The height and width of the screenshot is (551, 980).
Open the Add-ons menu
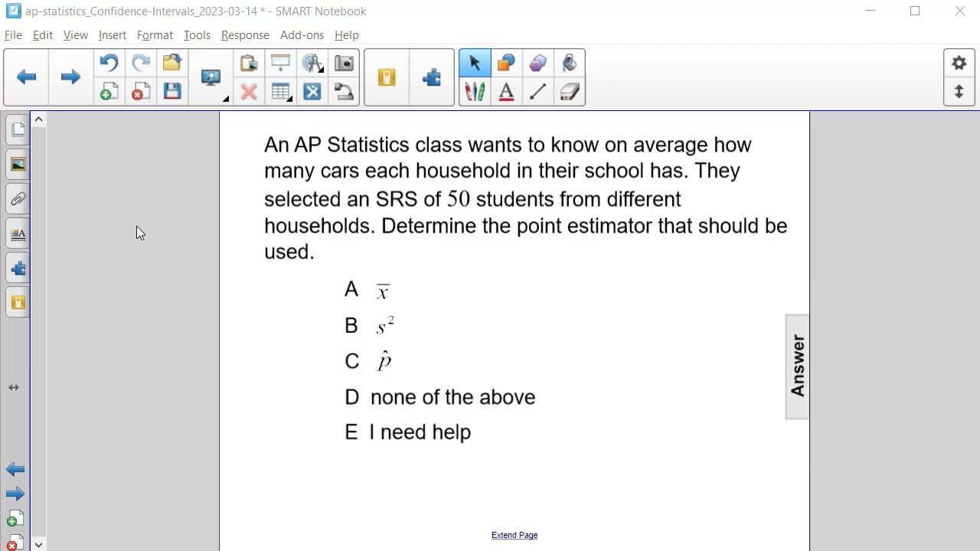click(302, 35)
